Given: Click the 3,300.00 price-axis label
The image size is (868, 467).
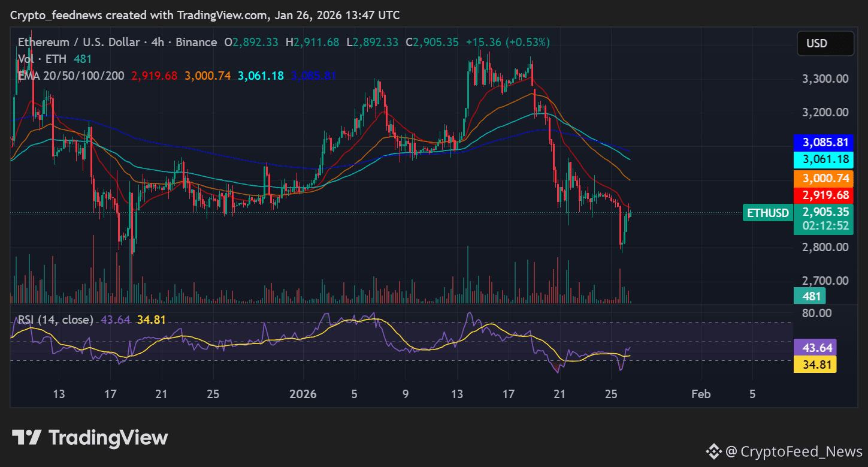Looking at the screenshot, I should (x=825, y=79).
